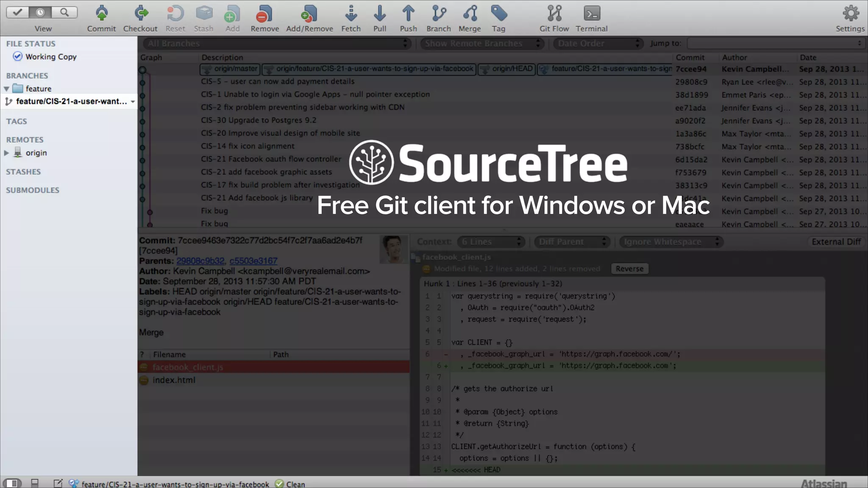Open parent commit link 29808c9b32
Screen dimensions: 868x488
pos(200,261)
